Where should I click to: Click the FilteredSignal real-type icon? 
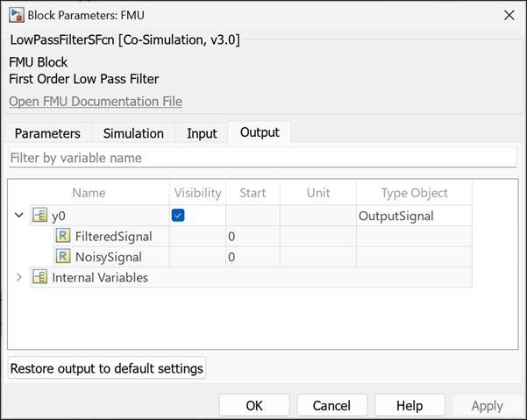pos(63,236)
